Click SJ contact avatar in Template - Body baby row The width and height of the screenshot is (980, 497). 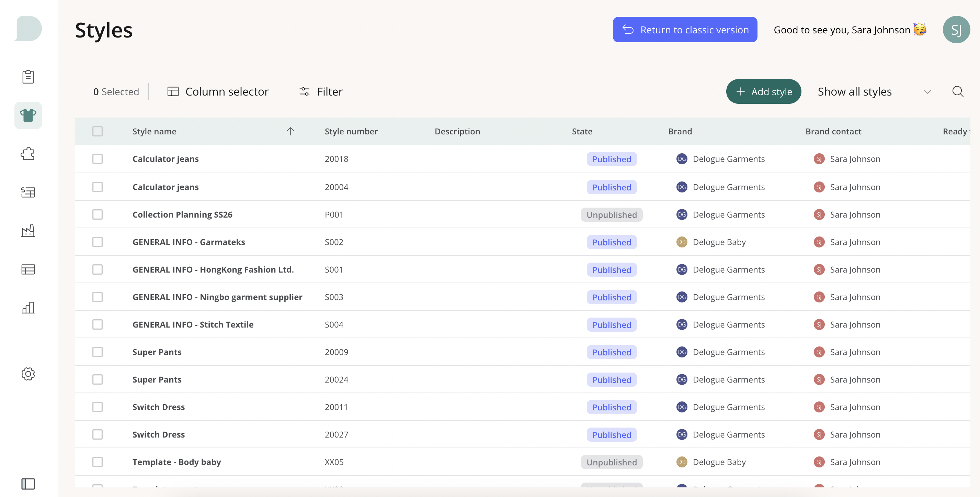[x=819, y=462]
